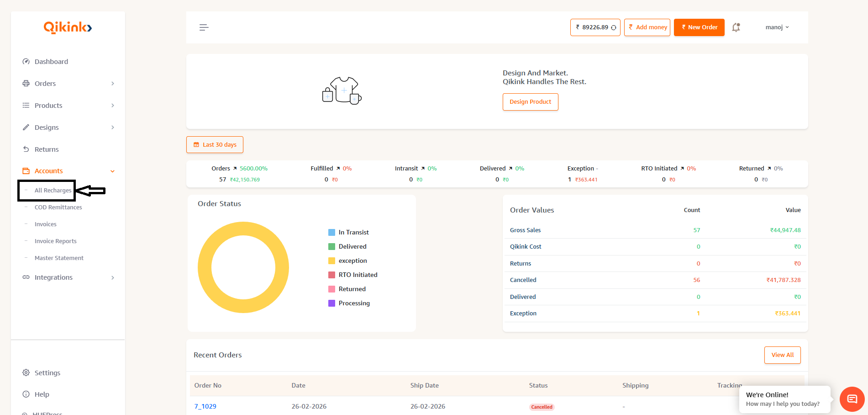Image resolution: width=868 pixels, height=415 pixels.
Task: Open Settings via the gear icon
Action: 26,372
